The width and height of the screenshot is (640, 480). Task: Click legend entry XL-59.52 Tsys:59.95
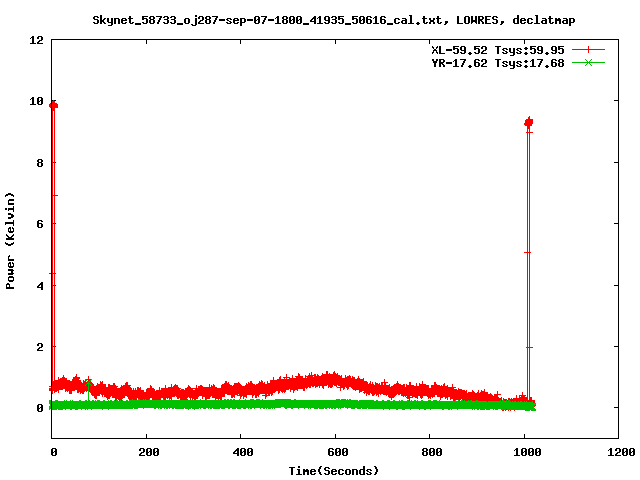pyautogui.click(x=498, y=50)
